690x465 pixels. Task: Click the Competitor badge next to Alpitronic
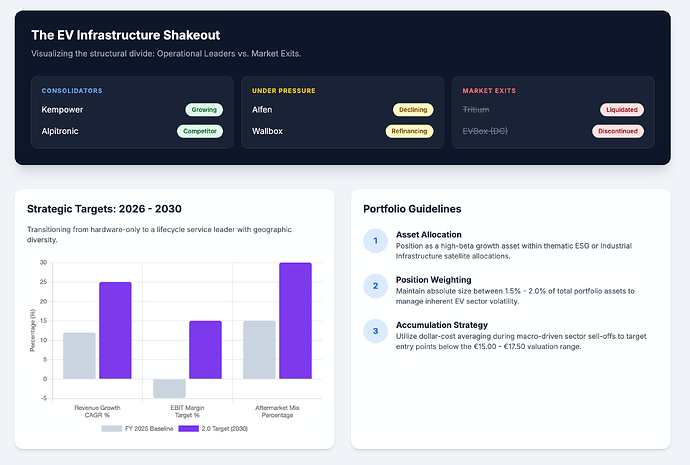click(200, 131)
